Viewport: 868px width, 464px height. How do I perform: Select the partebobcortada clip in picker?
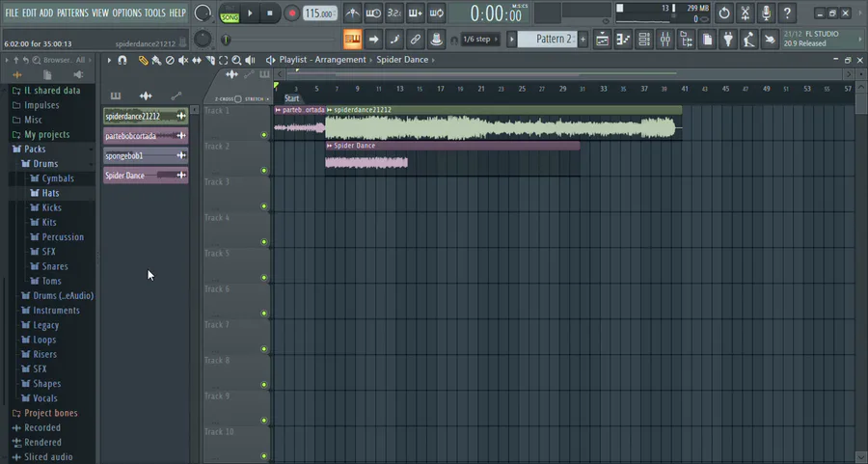pos(146,136)
